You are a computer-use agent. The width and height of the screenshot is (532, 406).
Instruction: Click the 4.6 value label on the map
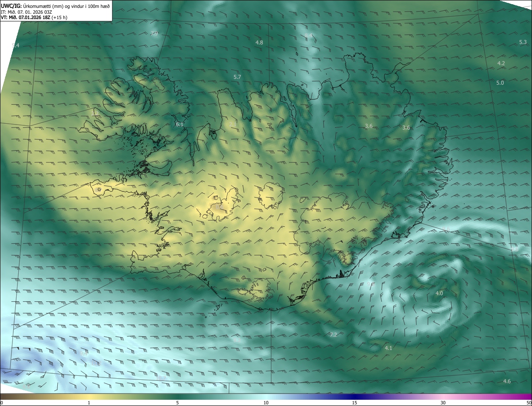(x=507, y=382)
